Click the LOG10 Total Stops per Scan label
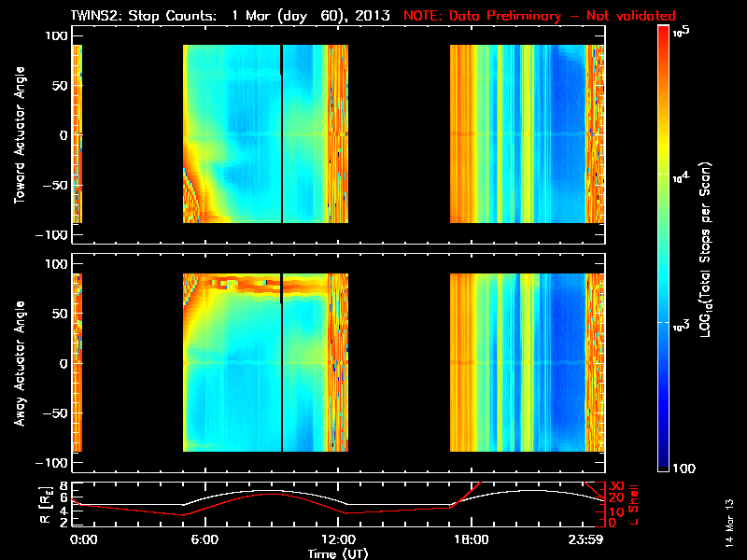The width and height of the screenshot is (747, 560). click(x=706, y=249)
